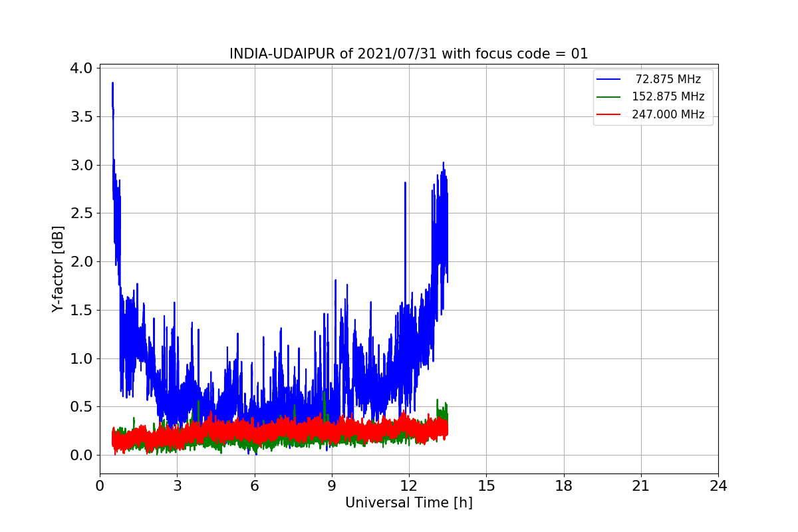Click x-axis tick label 9
798x532 pixels.
coord(332,486)
